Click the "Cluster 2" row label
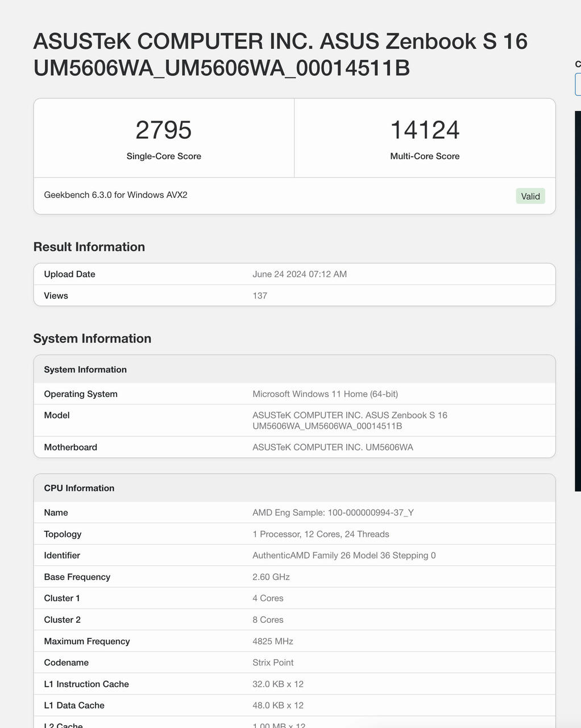Screen dimensions: 581x728 click(63, 620)
